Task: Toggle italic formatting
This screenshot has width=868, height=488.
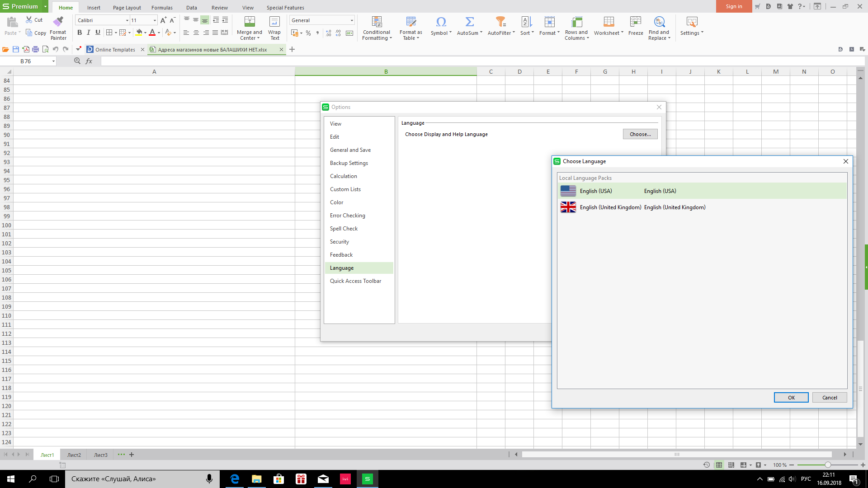Action: [x=89, y=33]
